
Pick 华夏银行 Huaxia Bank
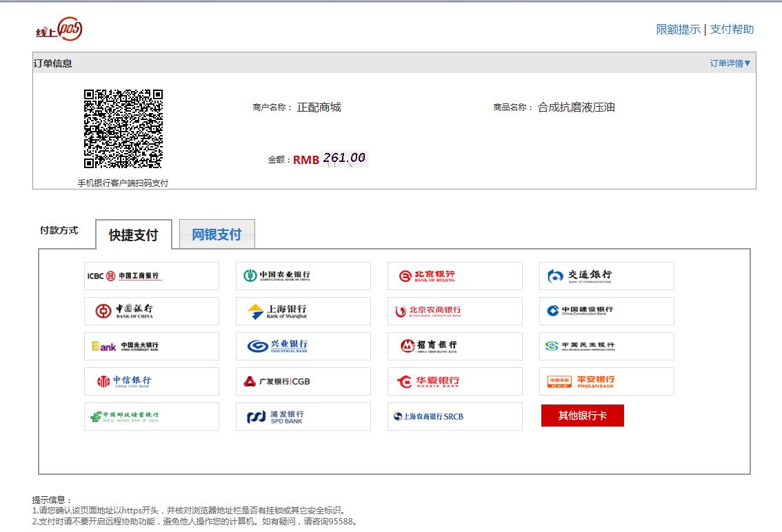tap(455, 381)
